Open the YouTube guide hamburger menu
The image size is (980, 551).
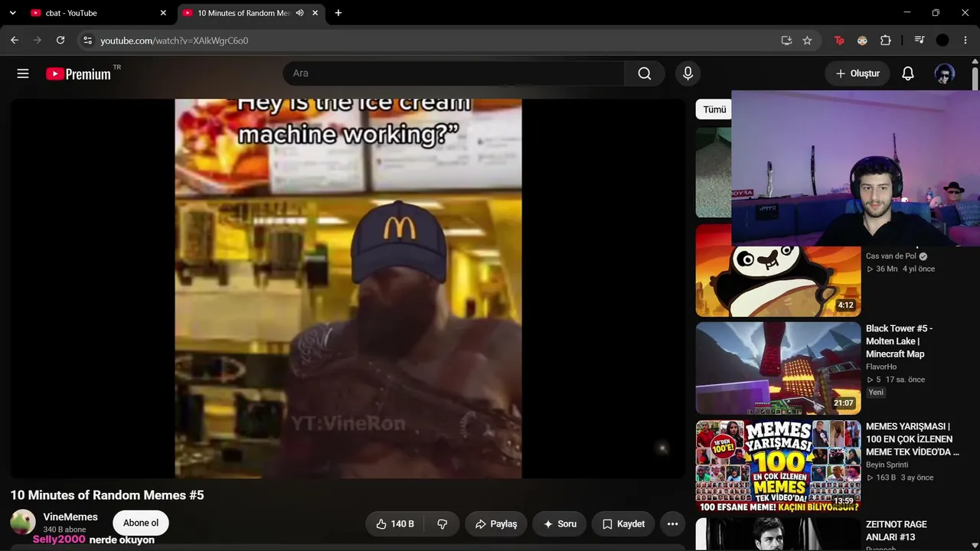[23, 73]
